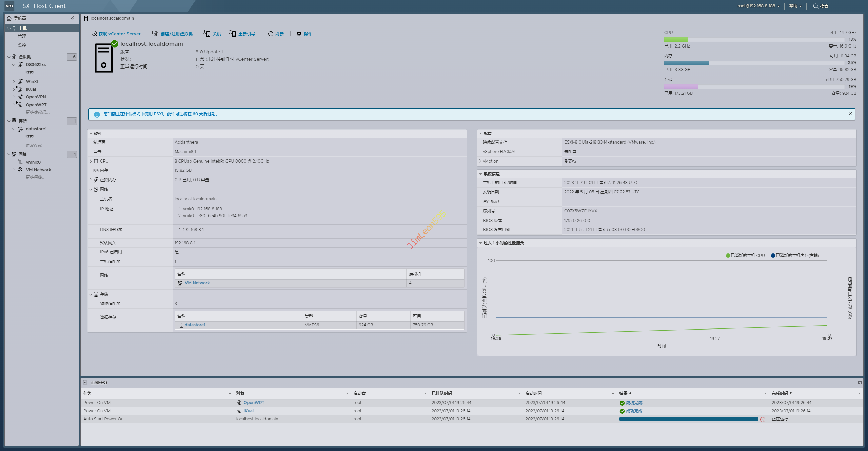Click the Shut down (关机) toolbar icon
The height and width of the screenshot is (451, 868).
(x=206, y=33)
